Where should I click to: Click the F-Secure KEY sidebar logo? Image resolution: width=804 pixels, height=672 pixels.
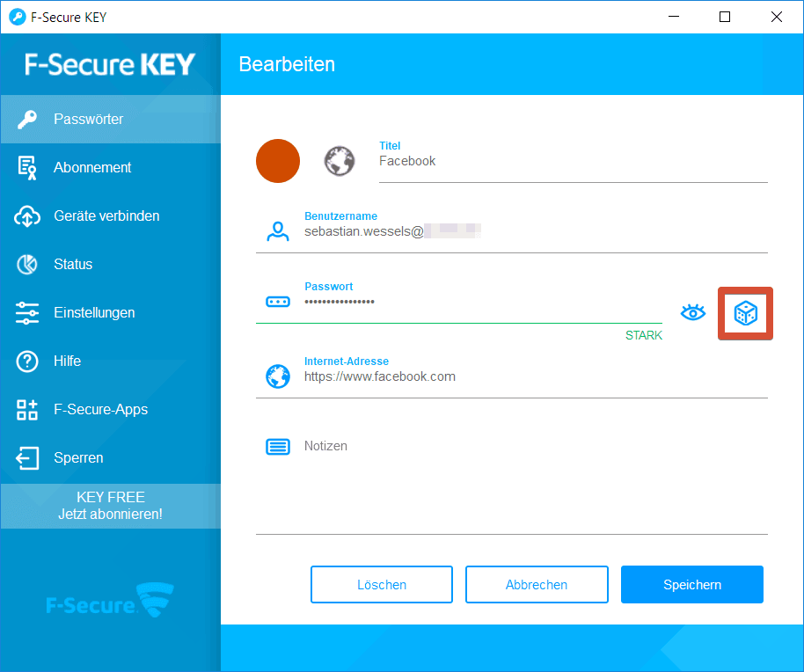(x=110, y=64)
